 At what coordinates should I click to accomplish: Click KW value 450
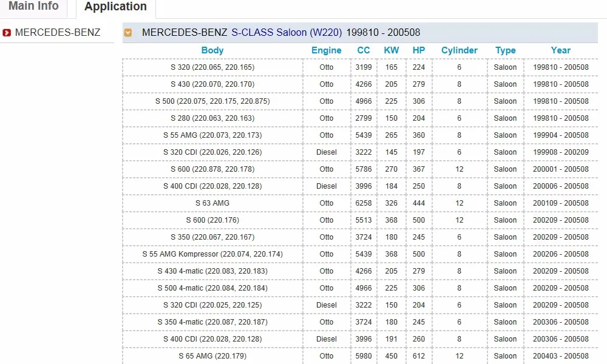click(392, 356)
